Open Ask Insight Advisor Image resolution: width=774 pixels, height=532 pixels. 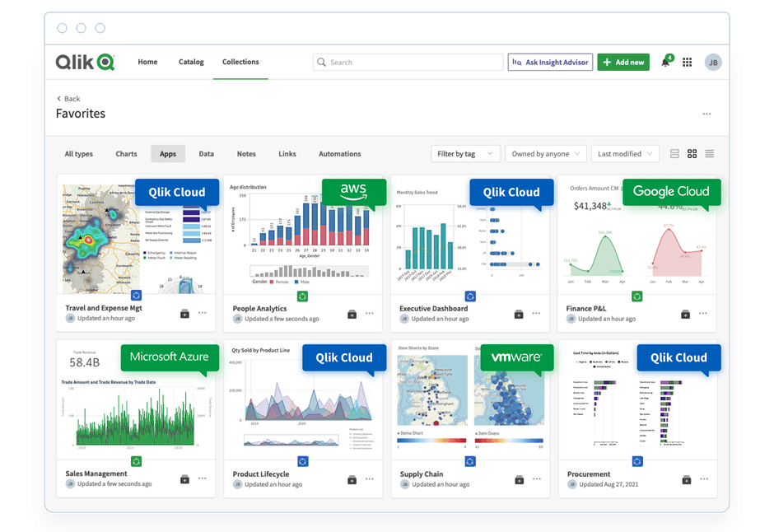tap(550, 63)
